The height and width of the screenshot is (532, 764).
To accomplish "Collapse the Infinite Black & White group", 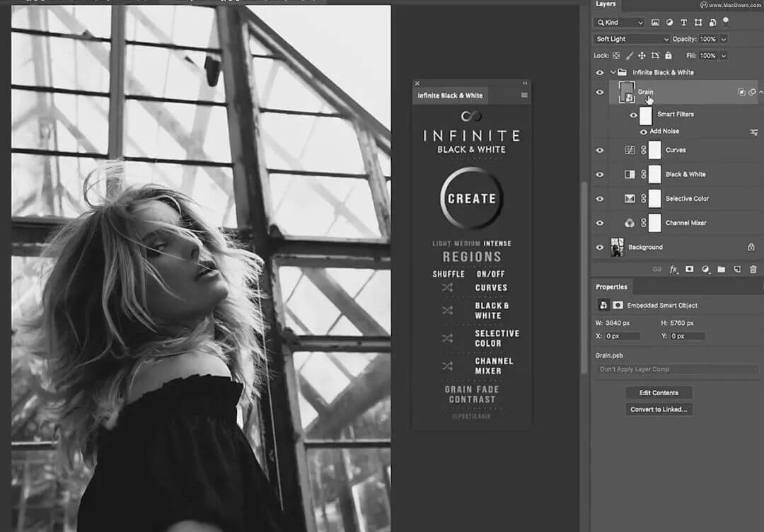I will (x=613, y=72).
